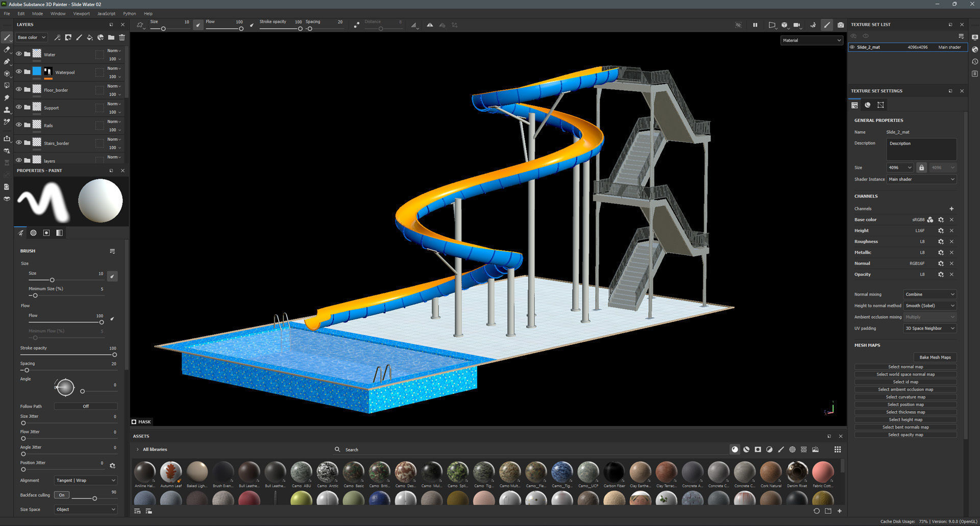
Task: Open the Mode menu
Action: [37, 14]
